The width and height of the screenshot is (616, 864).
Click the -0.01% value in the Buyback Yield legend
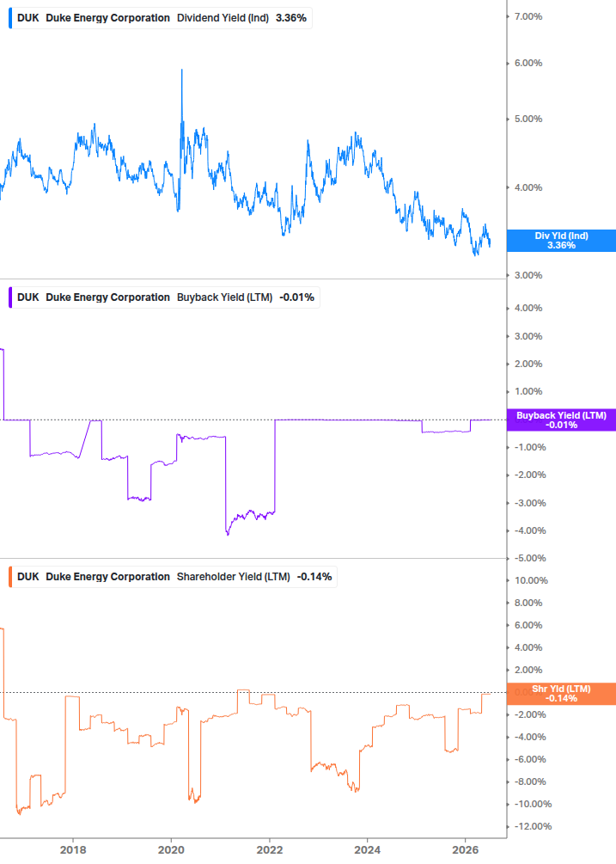tap(296, 297)
